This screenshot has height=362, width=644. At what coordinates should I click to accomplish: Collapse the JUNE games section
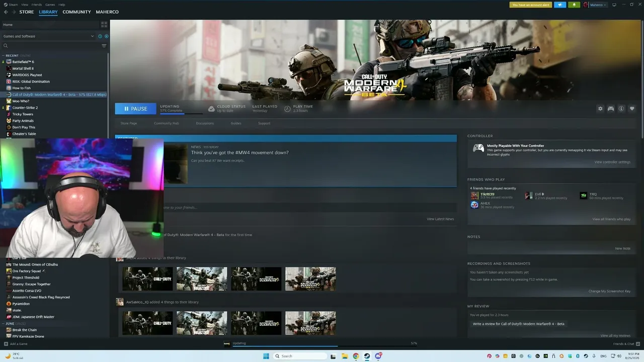3,324
